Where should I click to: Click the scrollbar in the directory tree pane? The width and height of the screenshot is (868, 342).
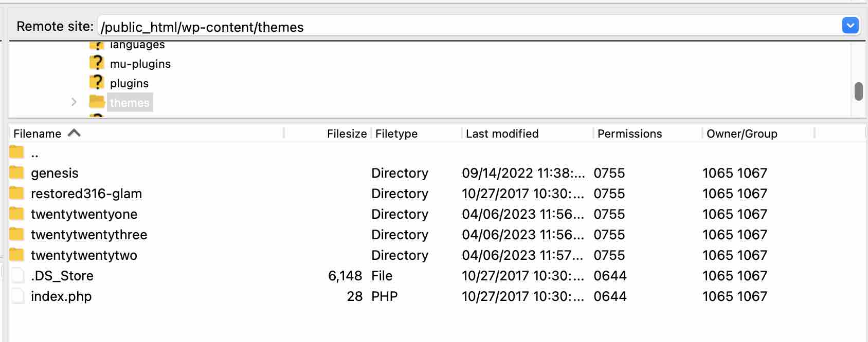pos(858,90)
